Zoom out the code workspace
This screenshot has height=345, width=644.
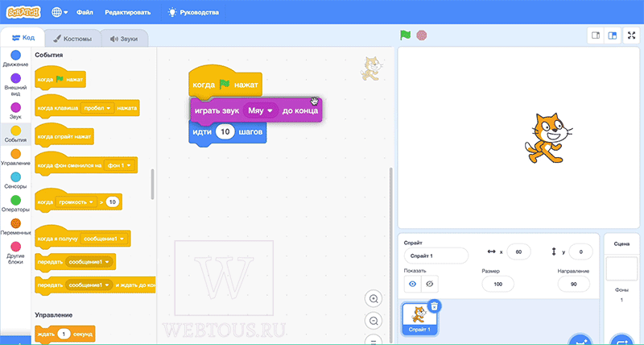[x=374, y=321]
